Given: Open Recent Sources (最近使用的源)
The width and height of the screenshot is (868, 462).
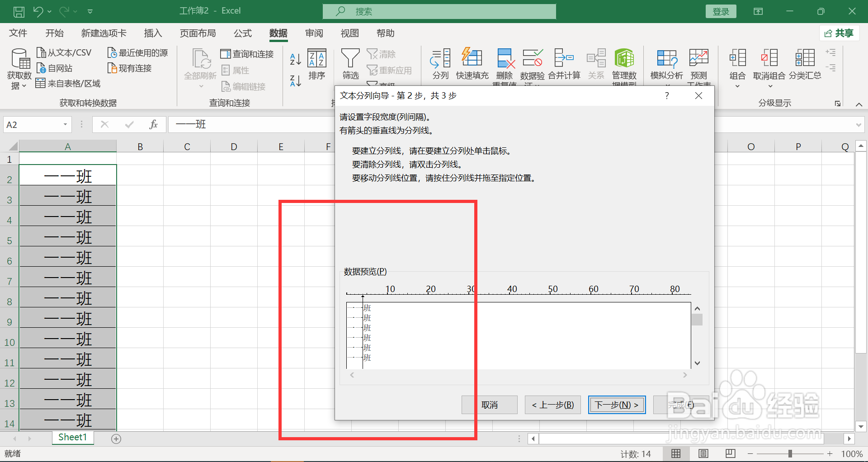Looking at the screenshot, I should click(x=137, y=53).
